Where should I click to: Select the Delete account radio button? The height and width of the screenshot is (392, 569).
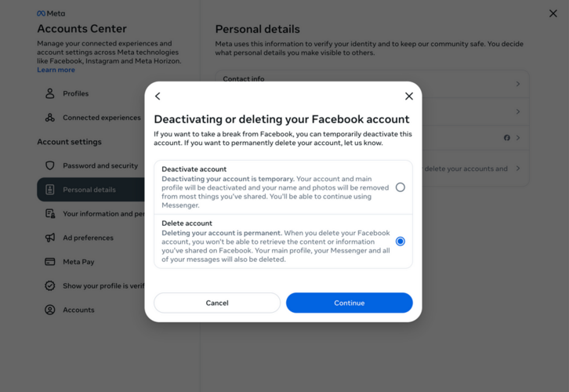click(400, 241)
